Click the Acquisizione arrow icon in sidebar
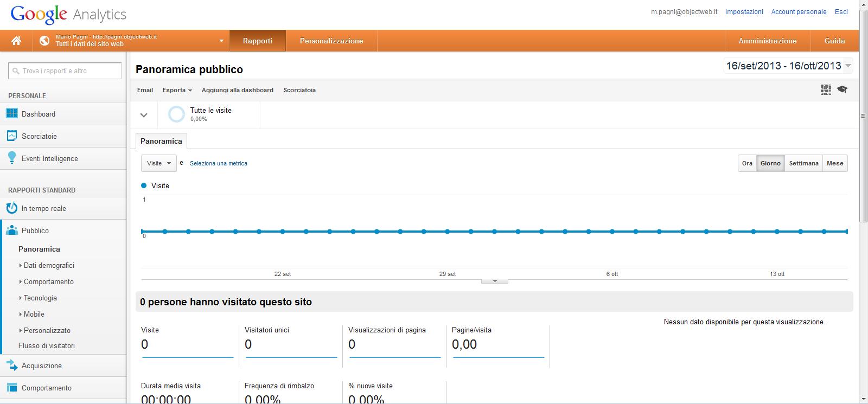 (11, 365)
